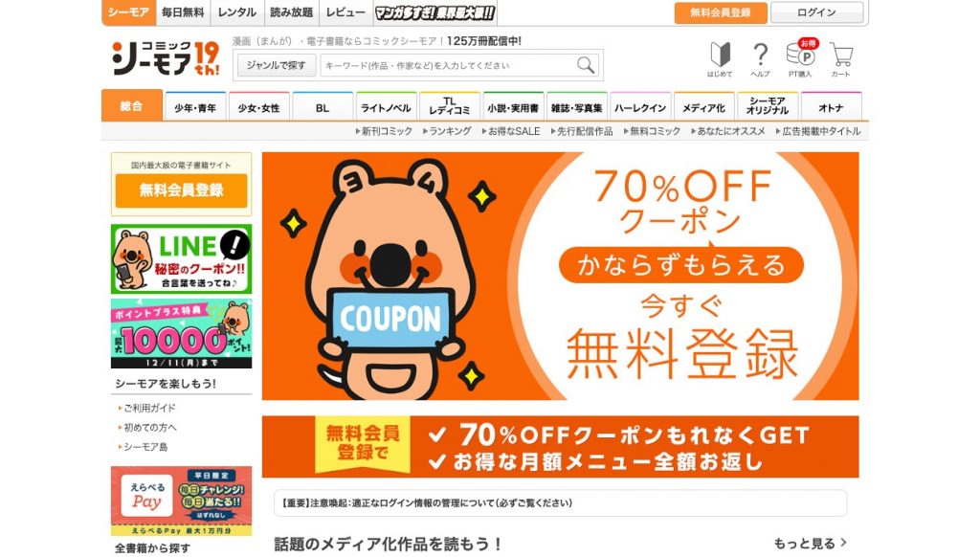Click the magnifying glass search icon
The height and width of the screenshot is (557, 980).
(x=586, y=65)
